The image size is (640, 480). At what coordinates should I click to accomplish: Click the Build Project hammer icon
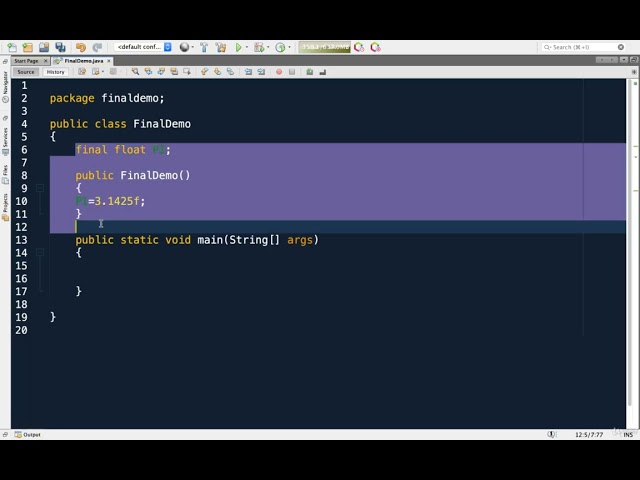(204, 47)
